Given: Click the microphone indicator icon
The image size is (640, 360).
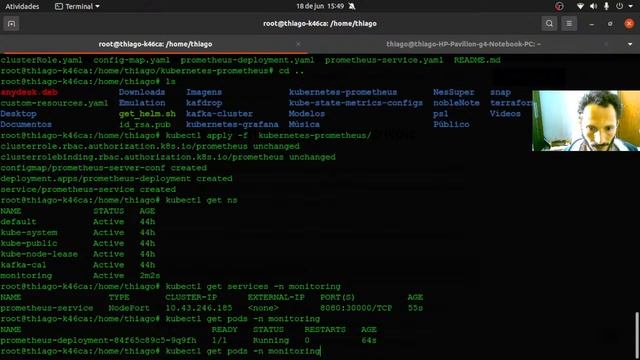Looking at the screenshot, I should pos(607,7).
